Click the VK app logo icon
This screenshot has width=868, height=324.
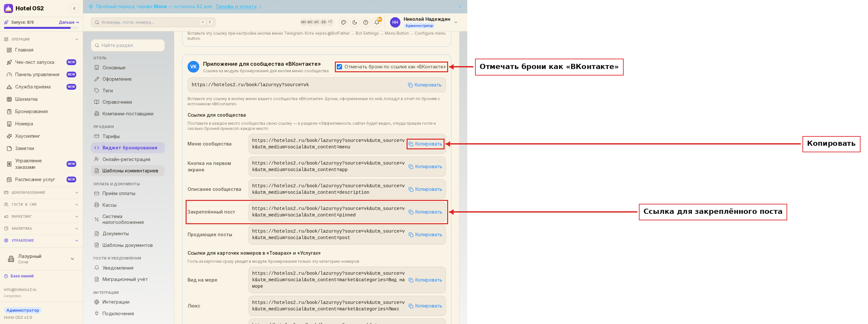[193, 67]
